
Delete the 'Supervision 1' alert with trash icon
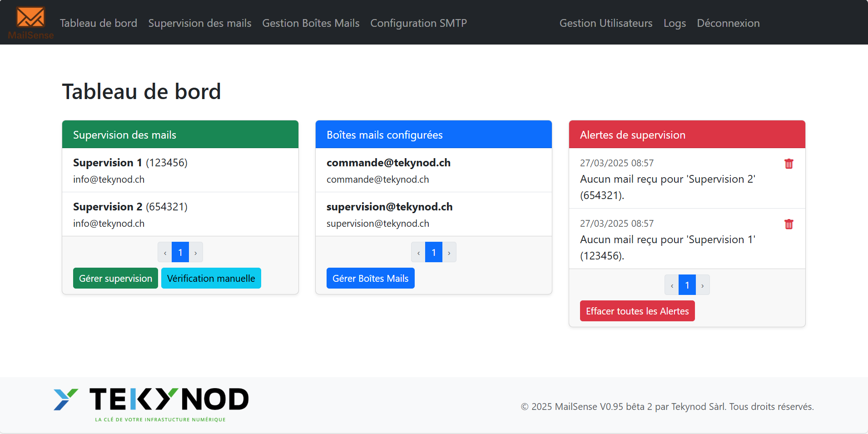(789, 224)
